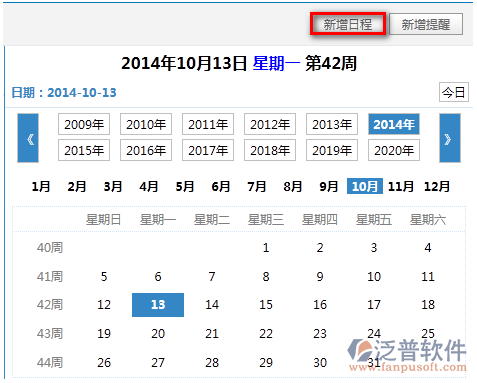Click the 新增日程 button
This screenshot has height=383, width=477.
click(348, 24)
